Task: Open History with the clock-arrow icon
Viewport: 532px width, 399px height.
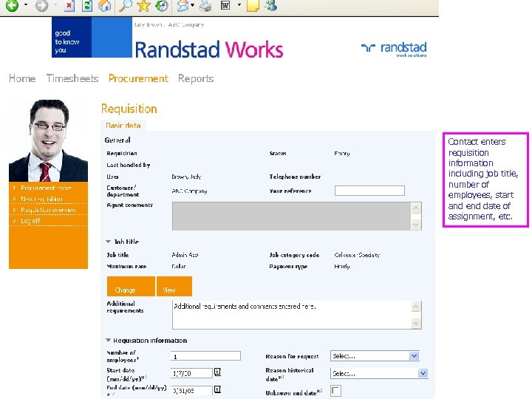Action: (x=162, y=5)
